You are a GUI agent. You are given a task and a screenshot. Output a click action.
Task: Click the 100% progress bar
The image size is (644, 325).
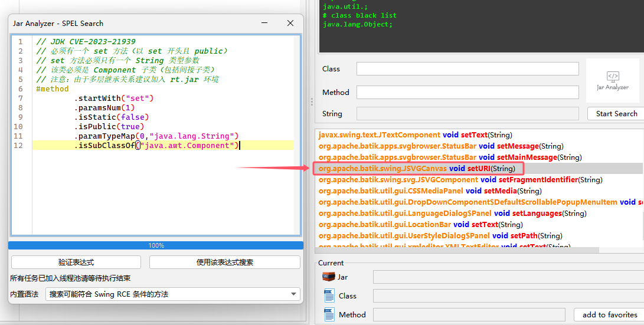click(156, 245)
